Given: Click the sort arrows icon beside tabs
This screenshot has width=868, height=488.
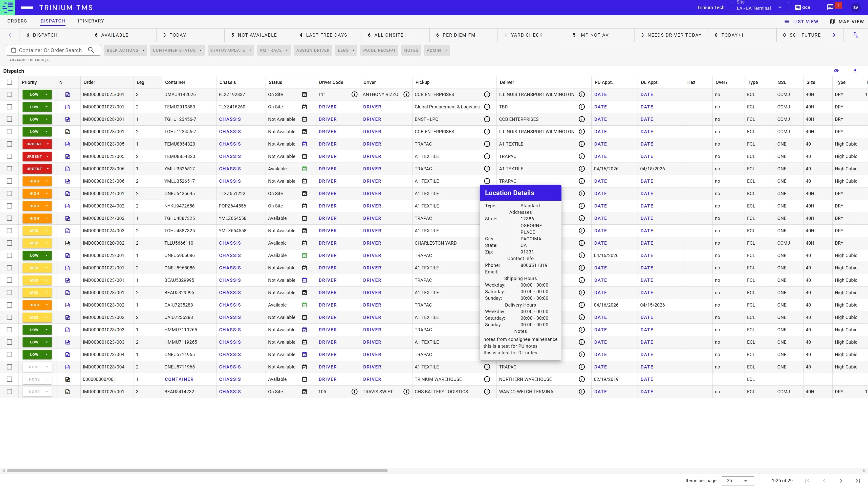Looking at the screenshot, I should pyautogui.click(x=856, y=35).
